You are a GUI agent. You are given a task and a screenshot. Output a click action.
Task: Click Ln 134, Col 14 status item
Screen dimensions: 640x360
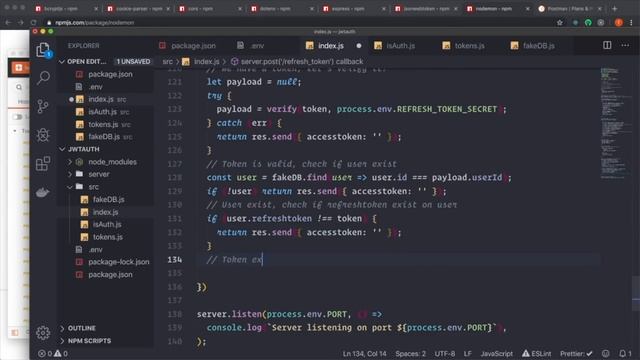click(x=364, y=353)
